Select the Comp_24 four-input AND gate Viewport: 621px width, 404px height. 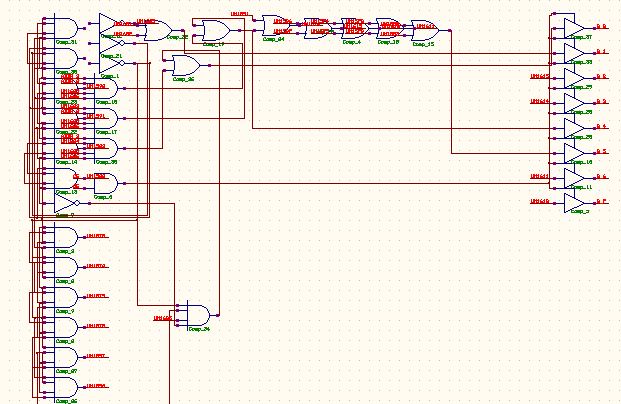click(x=198, y=315)
